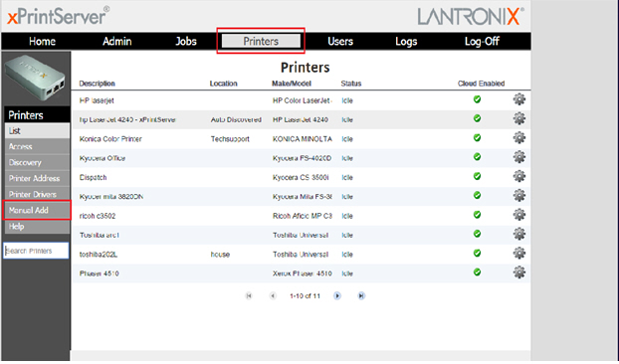This screenshot has width=619, height=364.
Task: Sort by the Location column header
Action: point(224,84)
